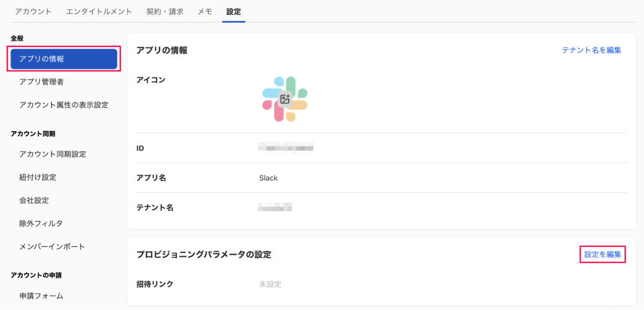Image resolution: width=644 pixels, height=310 pixels.
Task: Open 紐付け設定 from the sidebar
Action: coord(38,177)
